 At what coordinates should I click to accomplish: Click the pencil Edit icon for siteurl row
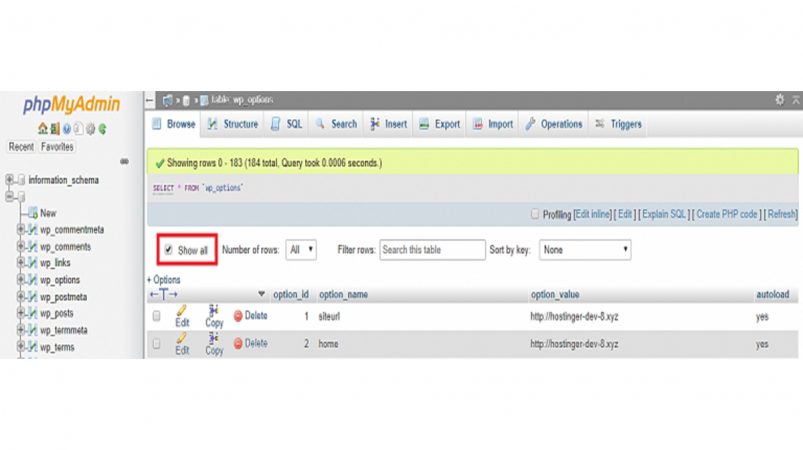(182, 310)
